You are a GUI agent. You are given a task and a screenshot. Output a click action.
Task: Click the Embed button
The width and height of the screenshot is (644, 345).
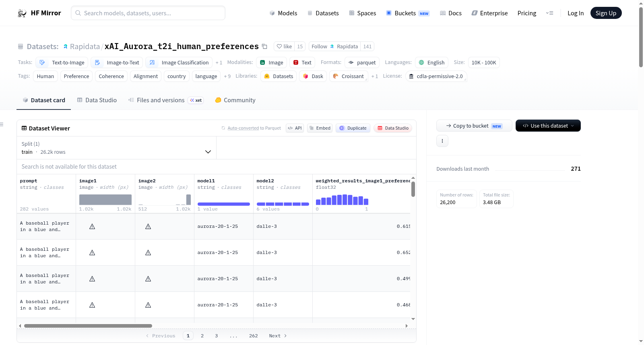(320, 128)
